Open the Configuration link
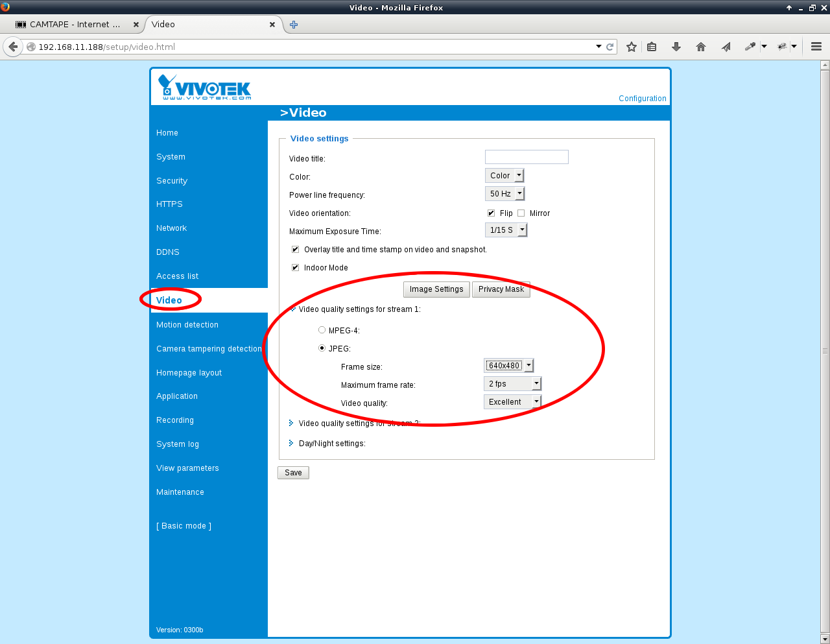This screenshot has height=644, width=830. pos(643,99)
